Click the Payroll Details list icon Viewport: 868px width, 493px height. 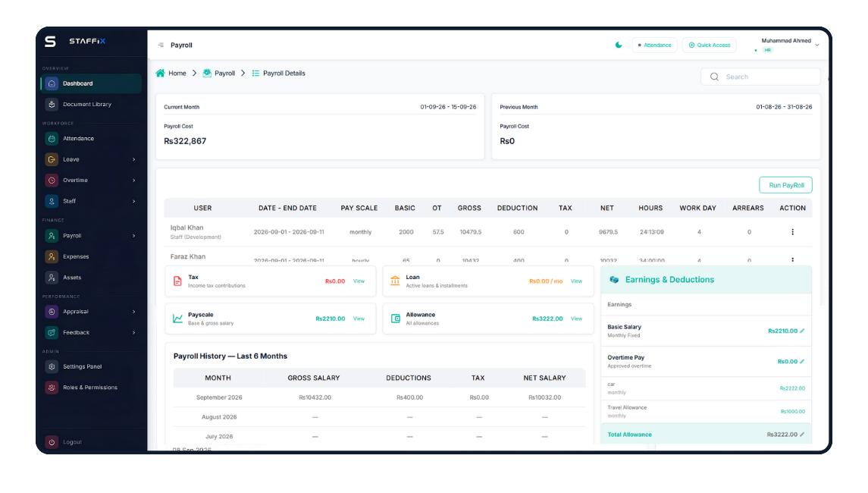[x=255, y=73]
